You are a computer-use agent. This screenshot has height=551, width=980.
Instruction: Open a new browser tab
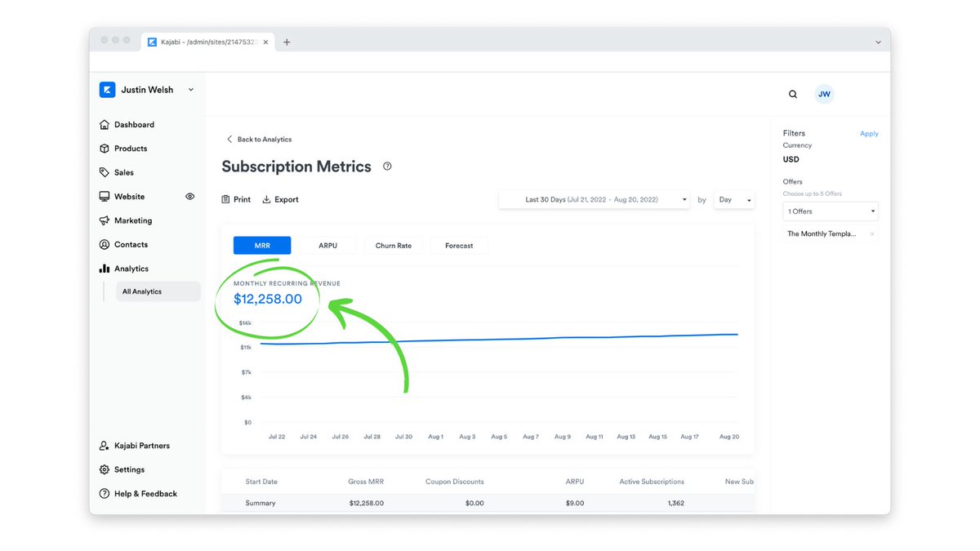(x=287, y=42)
